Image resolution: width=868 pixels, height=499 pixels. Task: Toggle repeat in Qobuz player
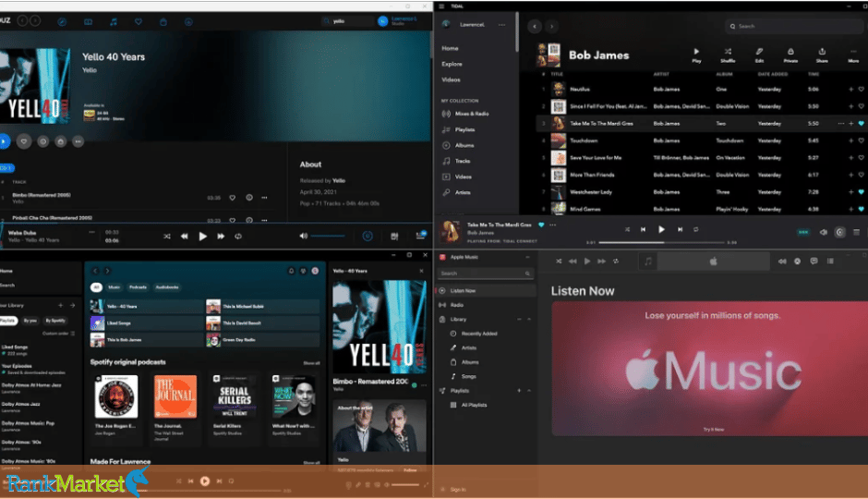(x=238, y=236)
